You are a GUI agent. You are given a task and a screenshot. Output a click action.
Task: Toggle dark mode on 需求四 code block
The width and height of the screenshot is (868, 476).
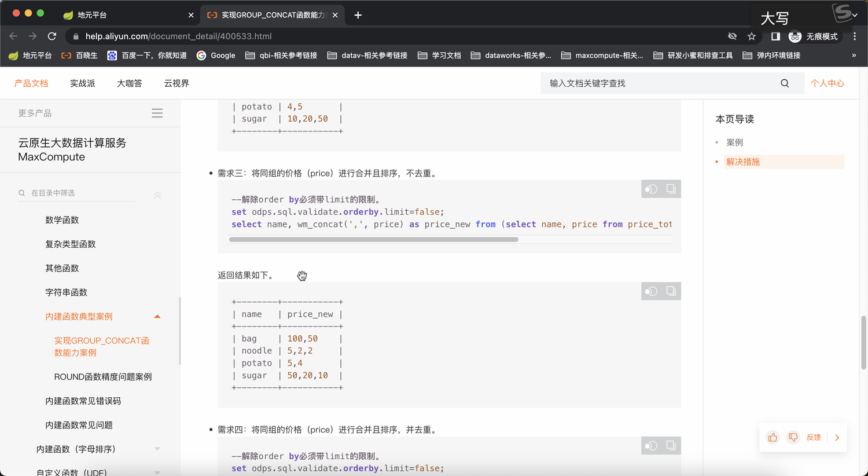pyautogui.click(x=652, y=445)
